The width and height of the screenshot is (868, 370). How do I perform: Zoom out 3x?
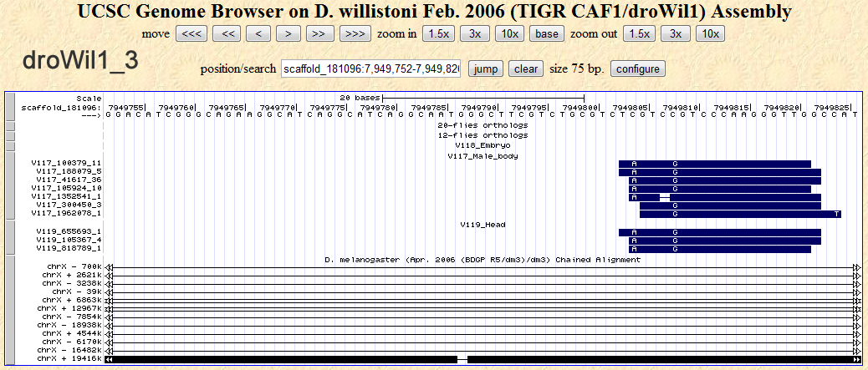675,33
